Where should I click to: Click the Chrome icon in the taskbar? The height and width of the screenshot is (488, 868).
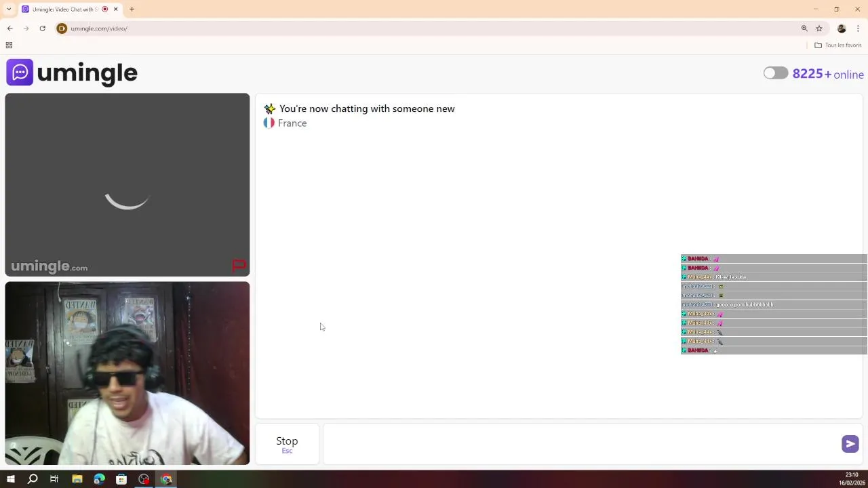coord(166,479)
